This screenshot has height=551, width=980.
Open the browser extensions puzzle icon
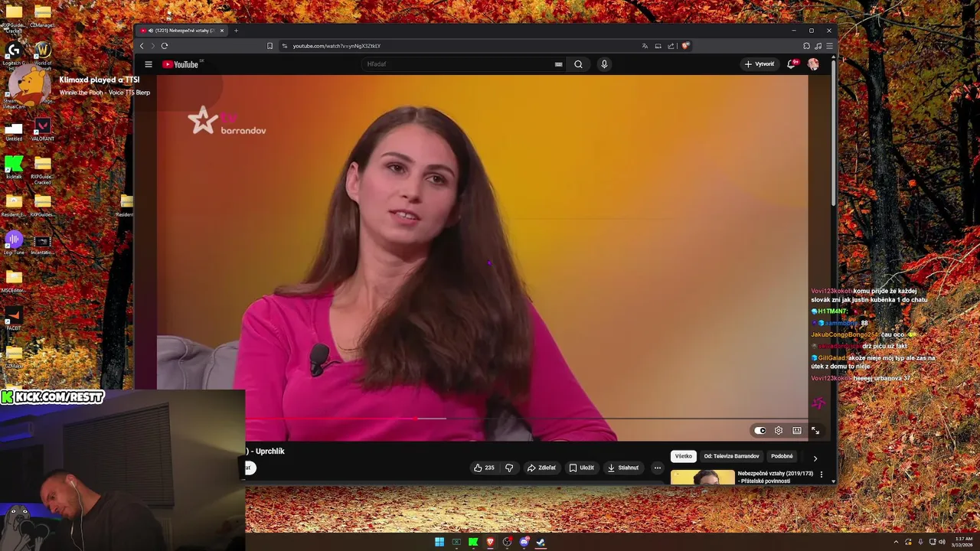[806, 46]
